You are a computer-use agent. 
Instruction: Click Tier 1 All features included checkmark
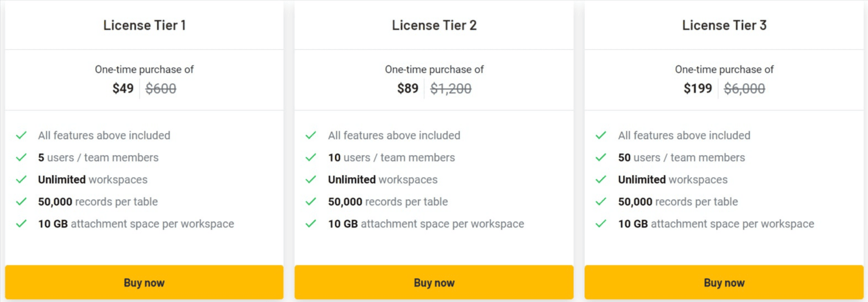pos(21,136)
